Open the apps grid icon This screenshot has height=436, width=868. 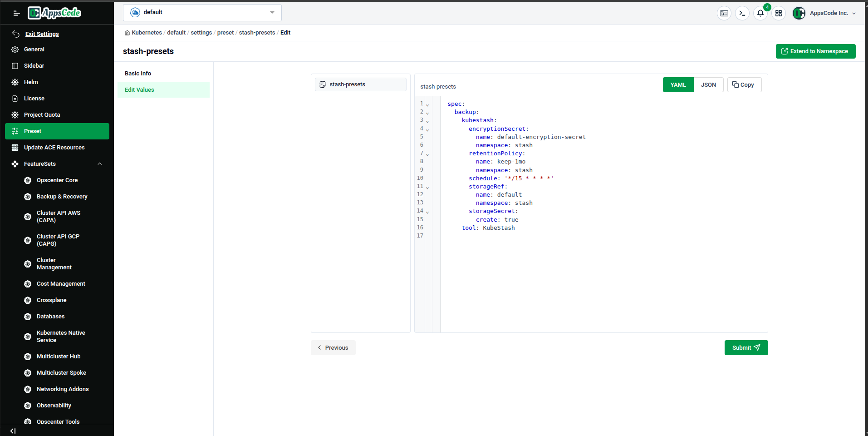[779, 13]
